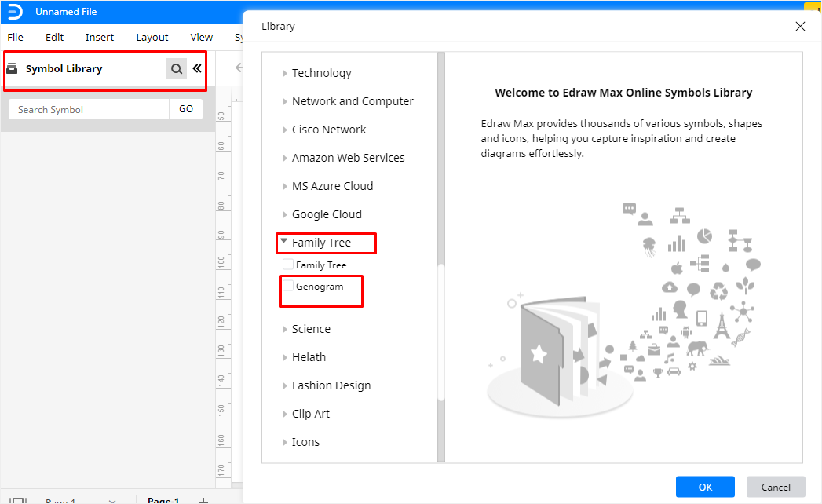Expand the Science category
The width and height of the screenshot is (822, 504).
[x=285, y=330]
